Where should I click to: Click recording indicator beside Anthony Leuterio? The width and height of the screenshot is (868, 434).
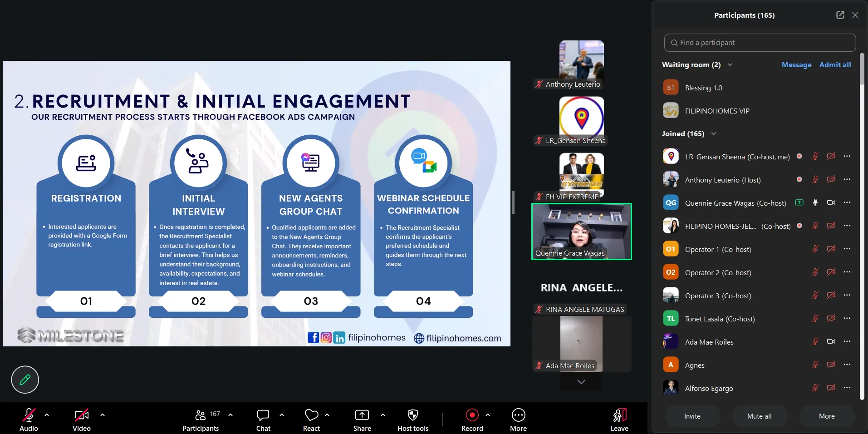tap(799, 179)
